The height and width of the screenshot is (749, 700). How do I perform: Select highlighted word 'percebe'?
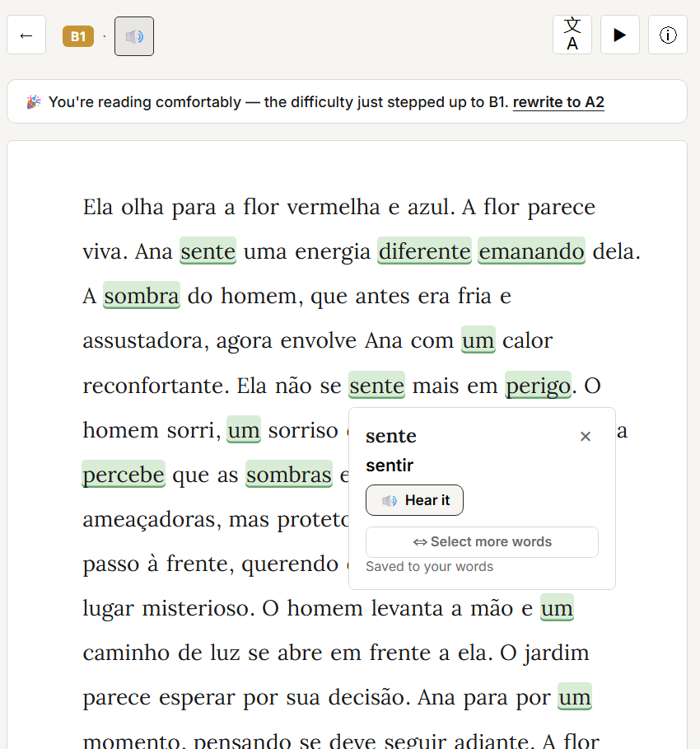[x=124, y=475]
